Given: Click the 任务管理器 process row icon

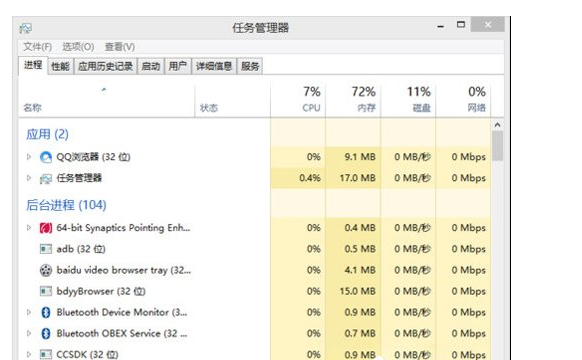Looking at the screenshot, I should click(46, 179).
